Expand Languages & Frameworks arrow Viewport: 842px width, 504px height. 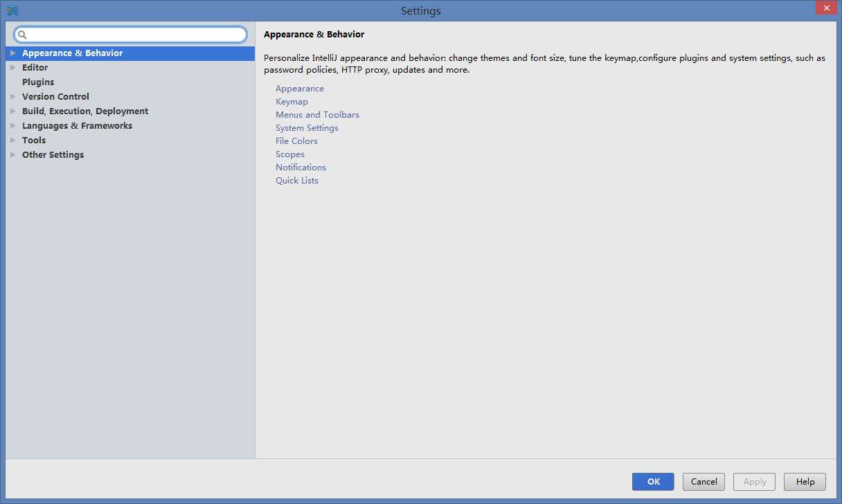[12, 126]
